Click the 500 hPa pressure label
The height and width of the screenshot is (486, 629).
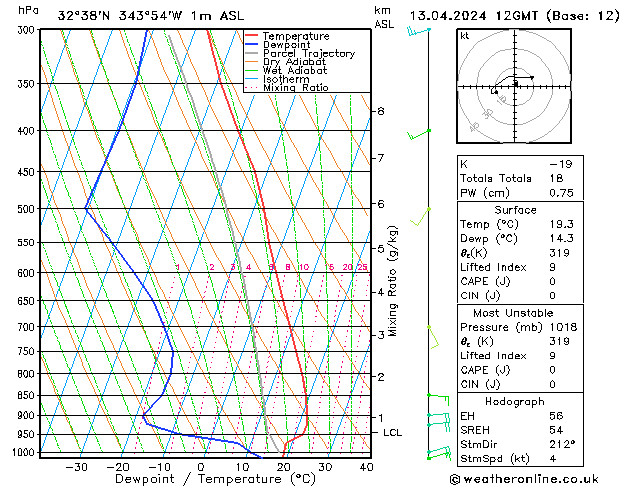28,209
